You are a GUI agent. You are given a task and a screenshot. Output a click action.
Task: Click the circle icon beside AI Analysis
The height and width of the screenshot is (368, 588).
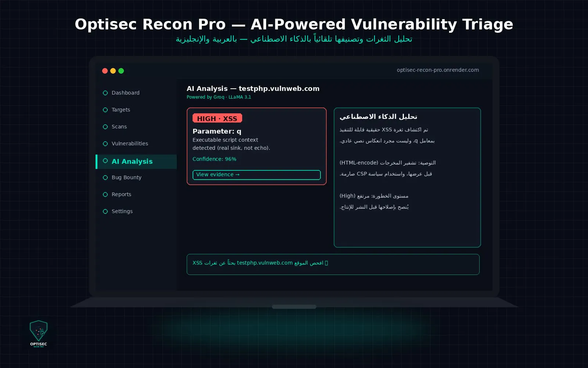click(105, 161)
